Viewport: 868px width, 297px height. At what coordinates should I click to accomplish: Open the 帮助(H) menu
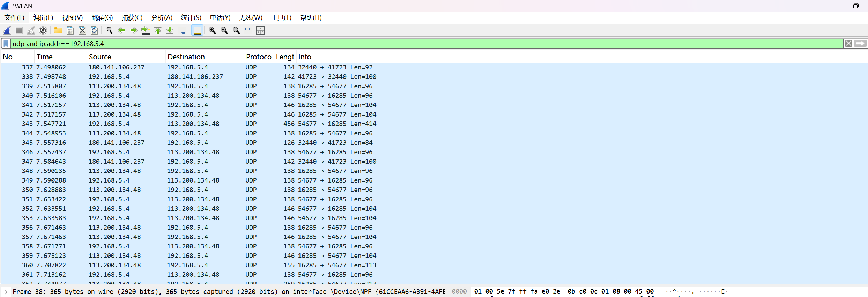[311, 17]
